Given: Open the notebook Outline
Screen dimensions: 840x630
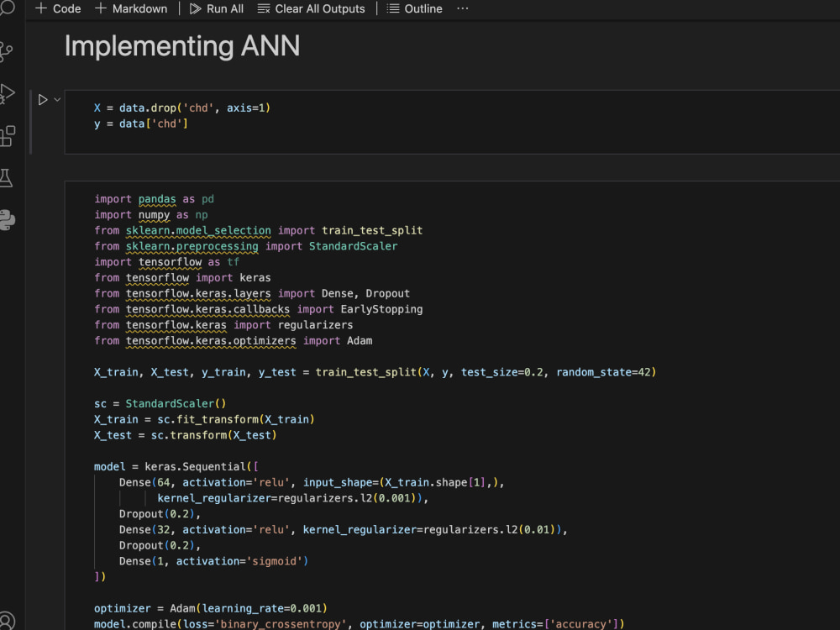Looking at the screenshot, I should pyautogui.click(x=415, y=8).
